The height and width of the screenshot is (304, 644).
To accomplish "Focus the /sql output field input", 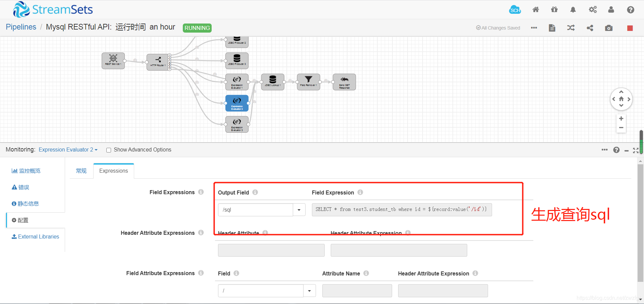I will pos(256,210).
